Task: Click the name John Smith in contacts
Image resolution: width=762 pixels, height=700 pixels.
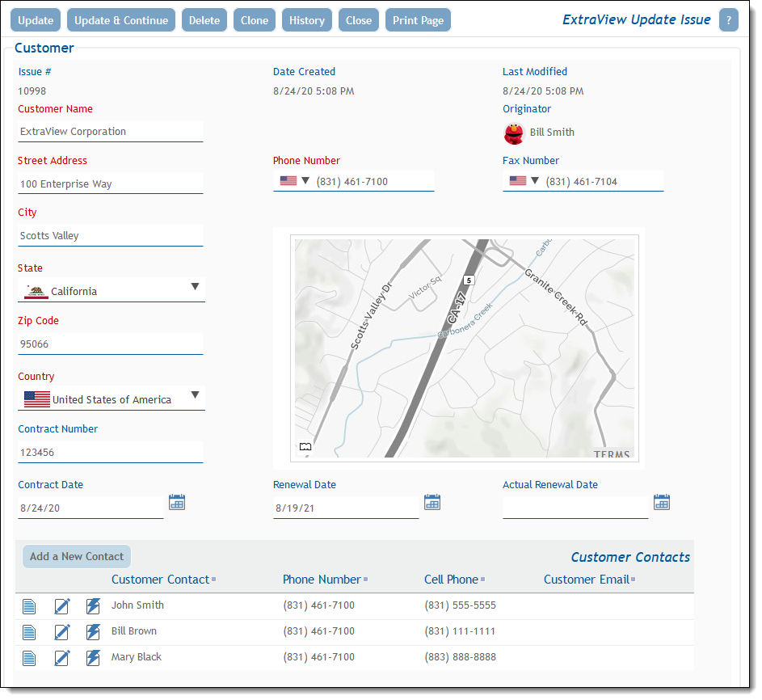Action: click(137, 605)
